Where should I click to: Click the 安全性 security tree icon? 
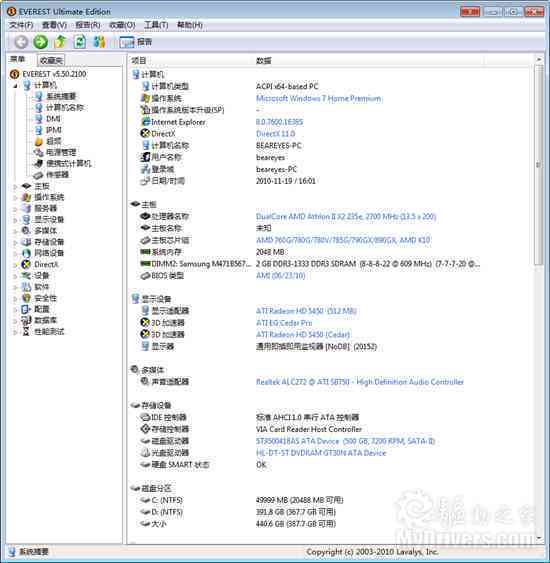(26, 298)
